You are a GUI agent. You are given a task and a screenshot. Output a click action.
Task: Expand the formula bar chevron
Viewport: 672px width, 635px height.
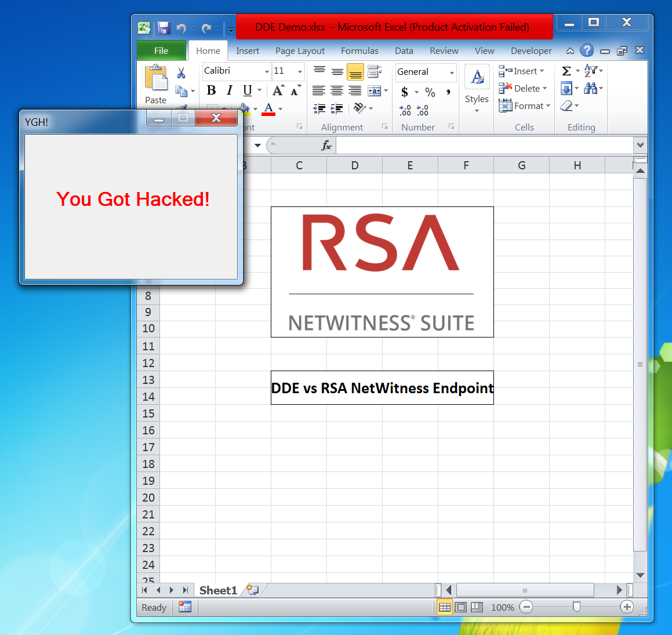point(640,146)
